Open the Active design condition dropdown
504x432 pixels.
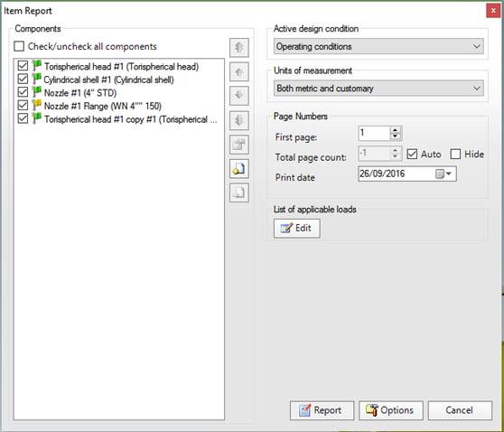pyautogui.click(x=378, y=46)
